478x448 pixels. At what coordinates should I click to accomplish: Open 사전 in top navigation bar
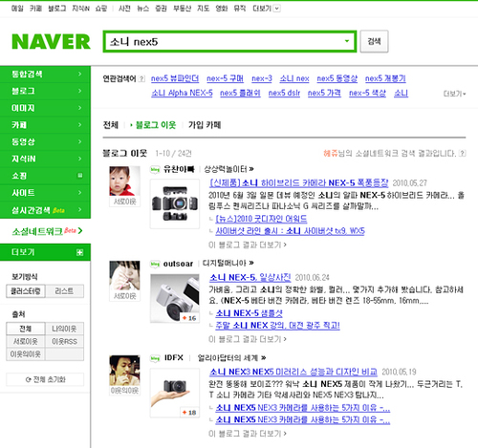tap(124, 9)
